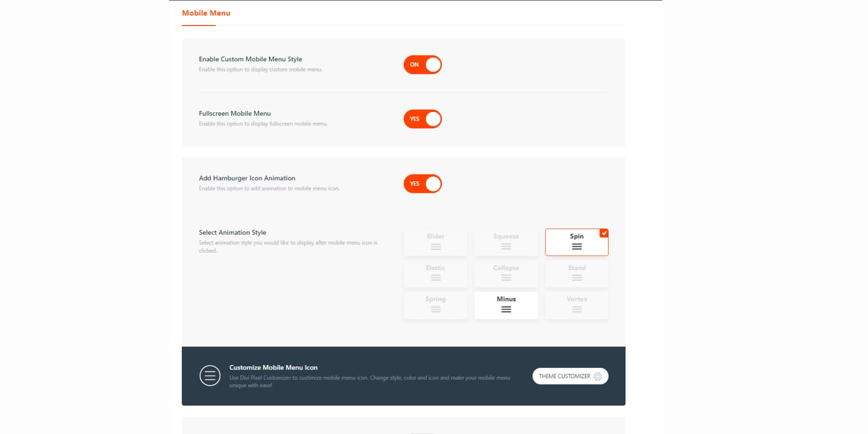Switch to the Mobile Menu tab

tap(206, 13)
